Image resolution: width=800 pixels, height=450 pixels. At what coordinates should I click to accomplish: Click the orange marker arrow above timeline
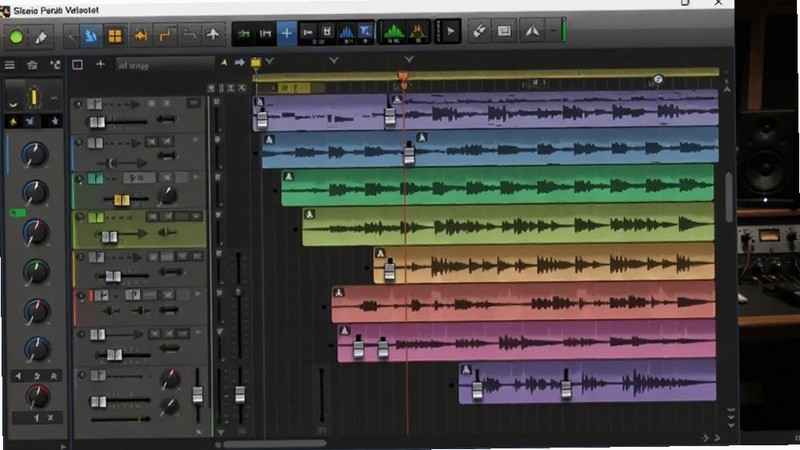click(223, 63)
